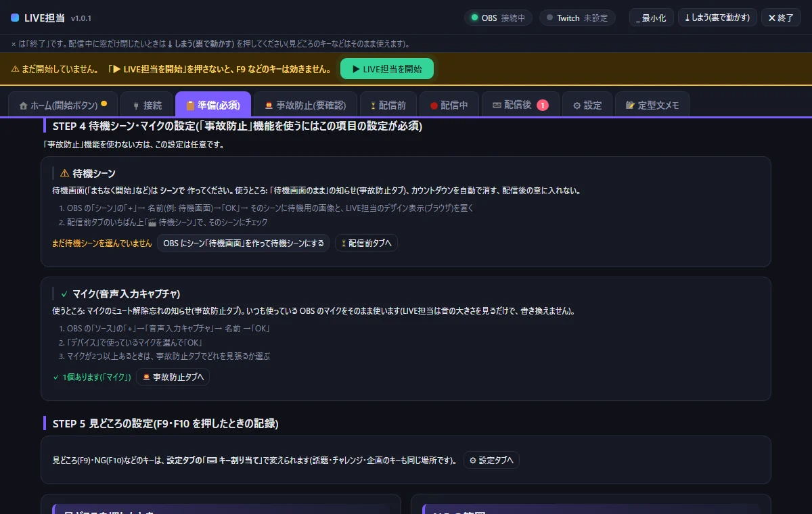
Task: Click the 1個あります(「マイク」) status text
Action: point(92,377)
